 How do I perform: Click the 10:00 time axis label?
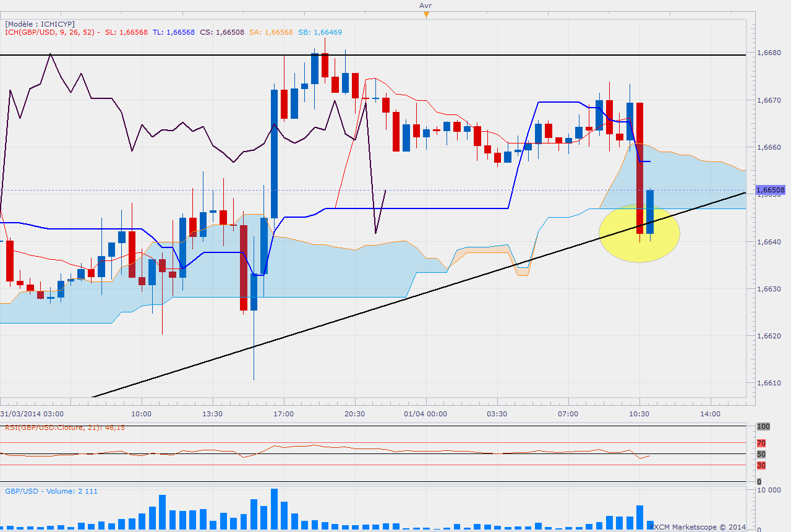pyautogui.click(x=142, y=413)
